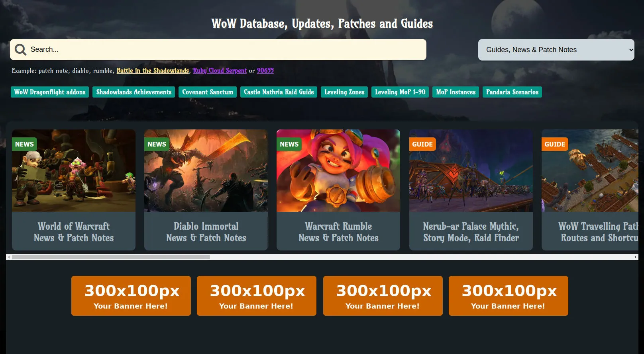Open the Guides, News & Patch Notes dropdown

(556, 50)
